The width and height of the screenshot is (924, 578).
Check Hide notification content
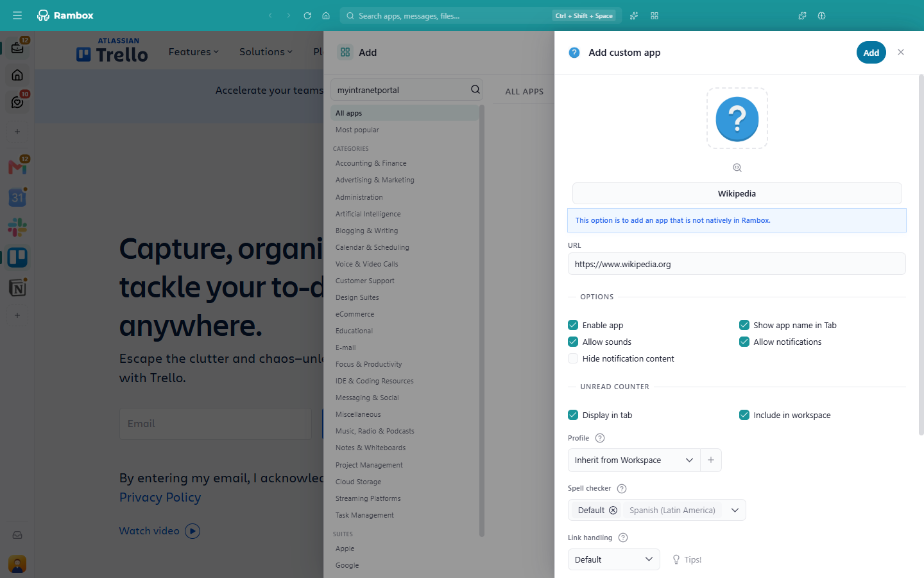click(x=573, y=358)
